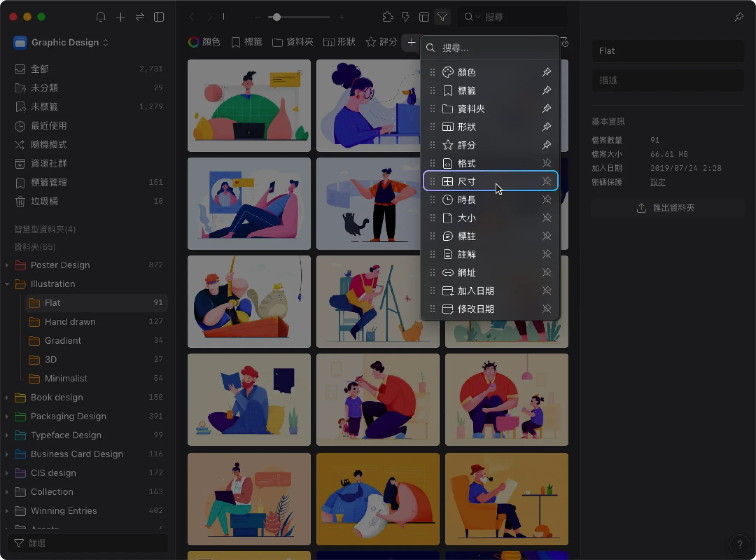Open the notifications bell icon

pos(101,17)
